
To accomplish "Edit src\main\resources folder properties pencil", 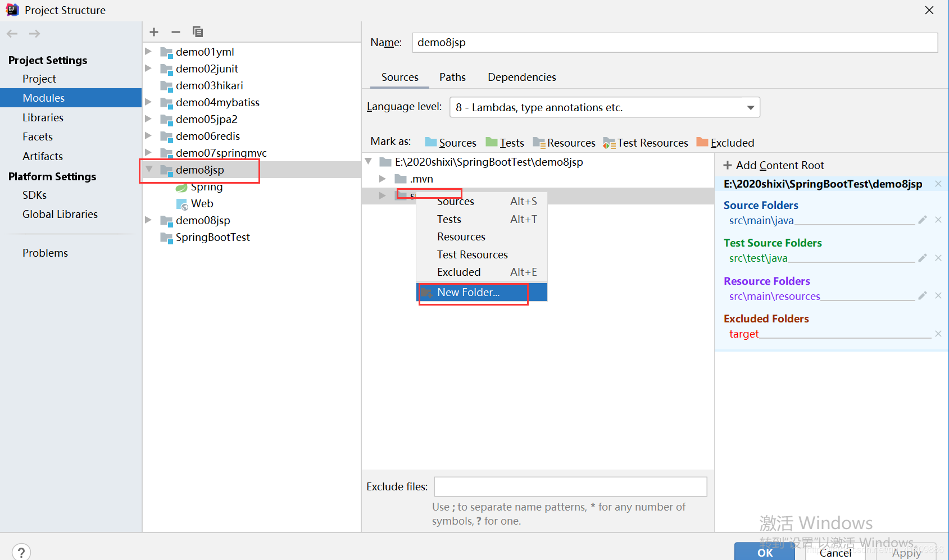I will pos(923,295).
